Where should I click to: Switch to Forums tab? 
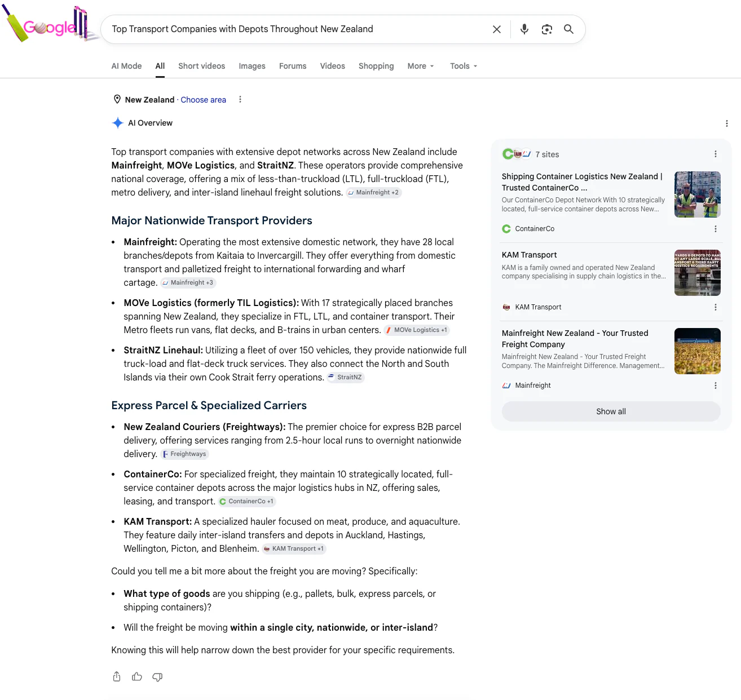[293, 66]
